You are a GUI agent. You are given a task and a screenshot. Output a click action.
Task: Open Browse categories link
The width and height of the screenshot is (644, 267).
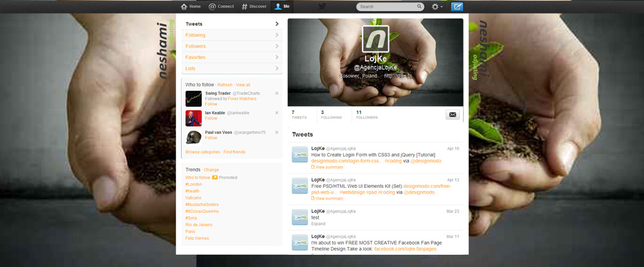(x=202, y=152)
